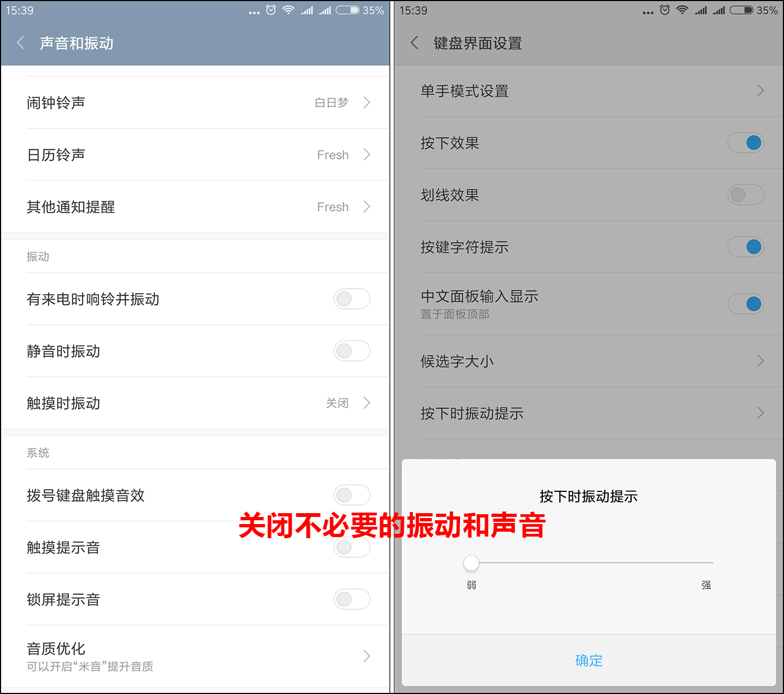Viewport: 784px width, 694px height.
Task: Open 音质优化 menu entry
Action: coord(196,656)
